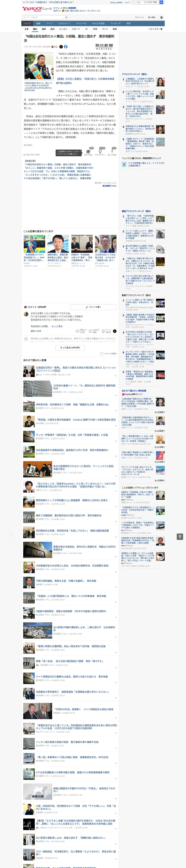
Task: Select the エキスパート tab
Action: (x=64, y=23)
